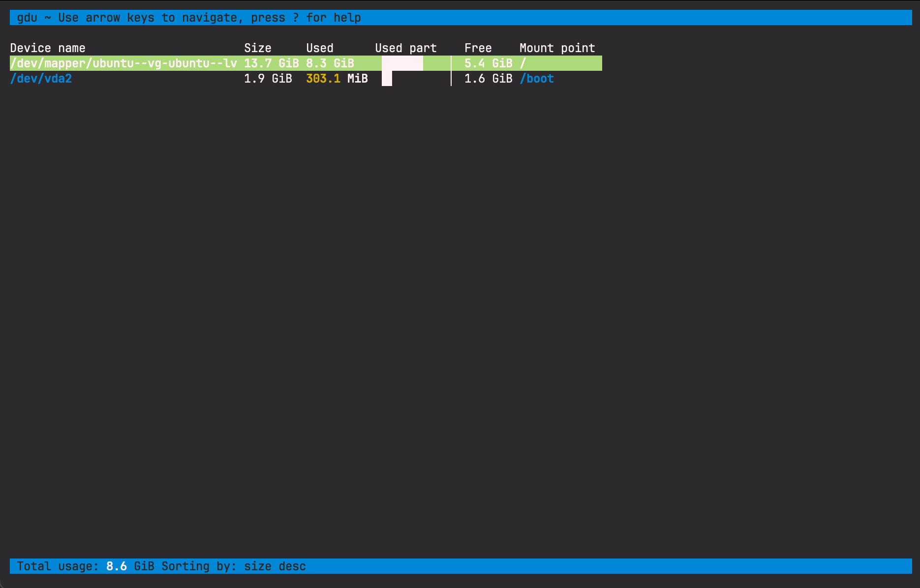Click the /boot mount point label
Image resolution: width=920 pixels, height=588 pixels.
click(x=537, y=78)
